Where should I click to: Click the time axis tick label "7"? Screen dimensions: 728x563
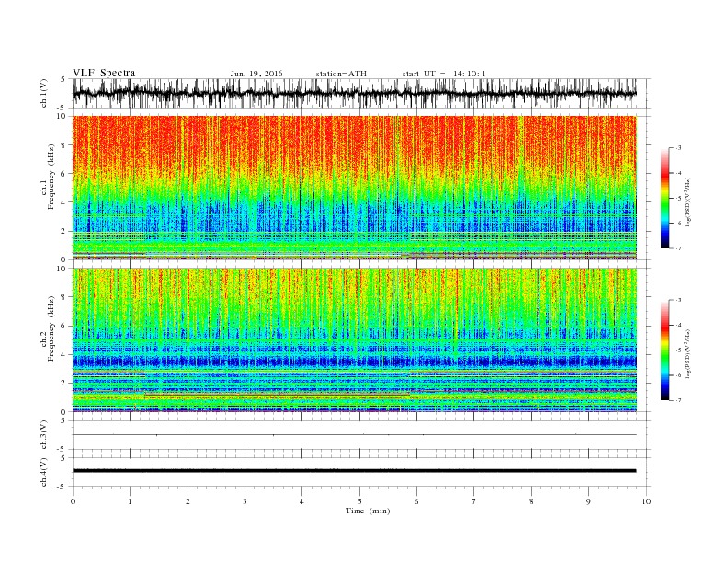[x=474, y=501]
